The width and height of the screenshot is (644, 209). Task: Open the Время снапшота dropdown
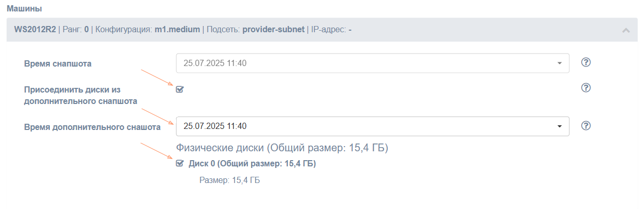(x=364, y=63)
